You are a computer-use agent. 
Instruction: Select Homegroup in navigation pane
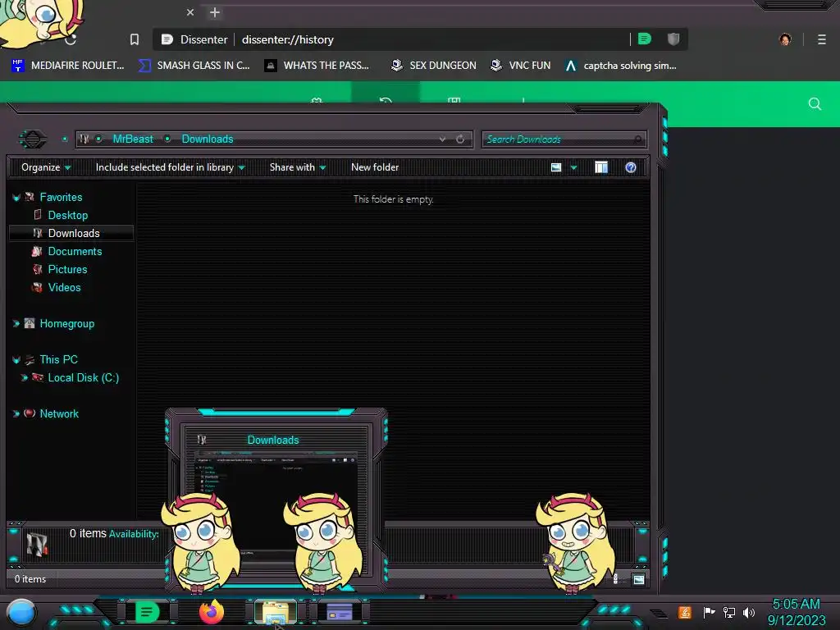click(67, 323)
